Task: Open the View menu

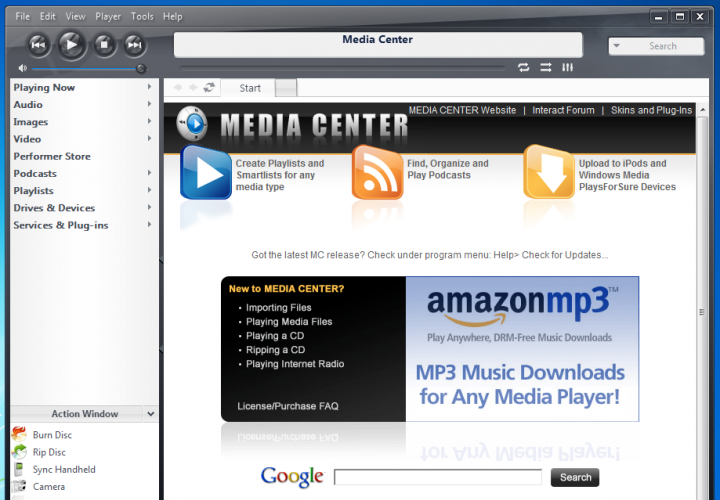Action: point(75,17)
